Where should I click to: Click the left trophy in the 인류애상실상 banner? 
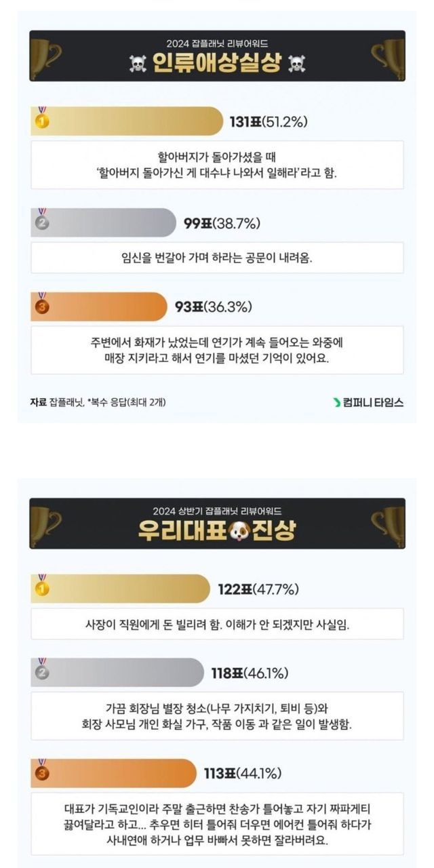pos(46,56)
